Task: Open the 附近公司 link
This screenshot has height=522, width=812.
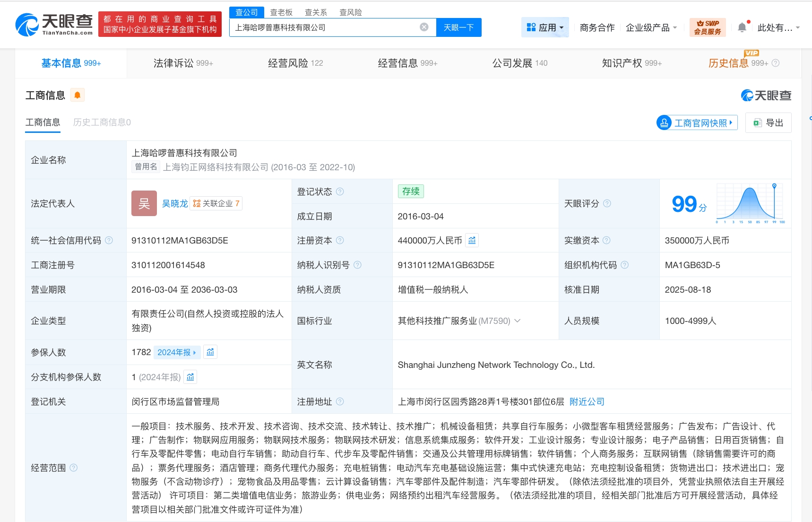Action: [x=586, y=401]
